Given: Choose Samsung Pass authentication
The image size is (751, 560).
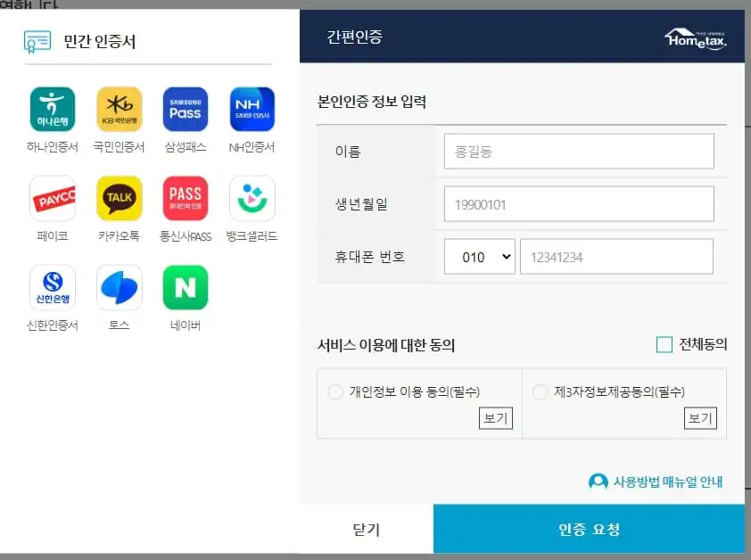Looking at the screenshot, I should click(x=185, y=109).
